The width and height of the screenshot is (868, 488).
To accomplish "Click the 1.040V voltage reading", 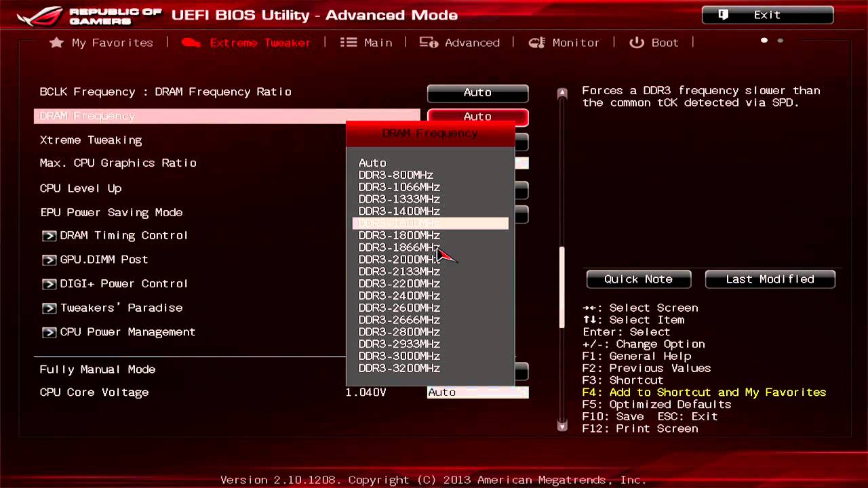I will (x=366, y=392).
